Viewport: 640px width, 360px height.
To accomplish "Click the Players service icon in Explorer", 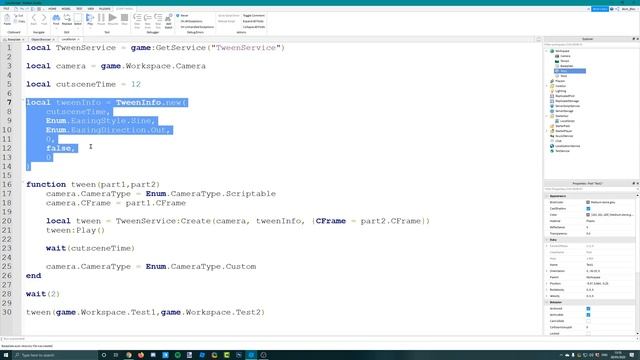I will click(x=552, y=81).
